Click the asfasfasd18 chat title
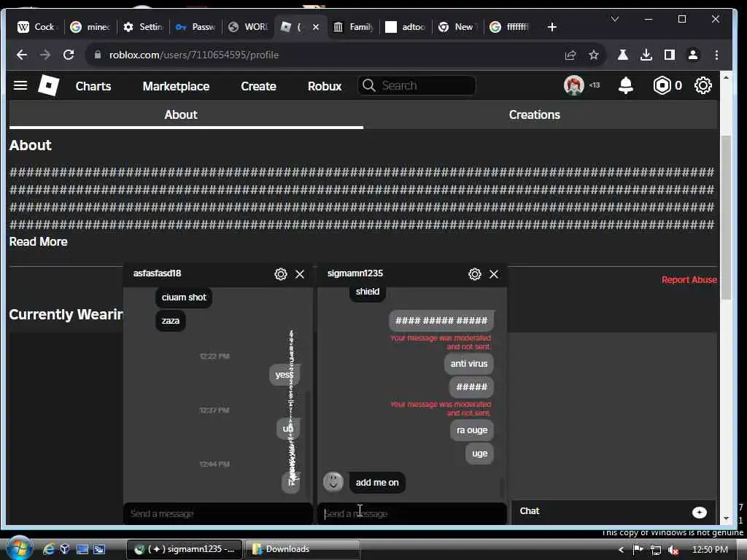This screenshot has width=747, height=560. pyautogui.click(x=158, y=273)
